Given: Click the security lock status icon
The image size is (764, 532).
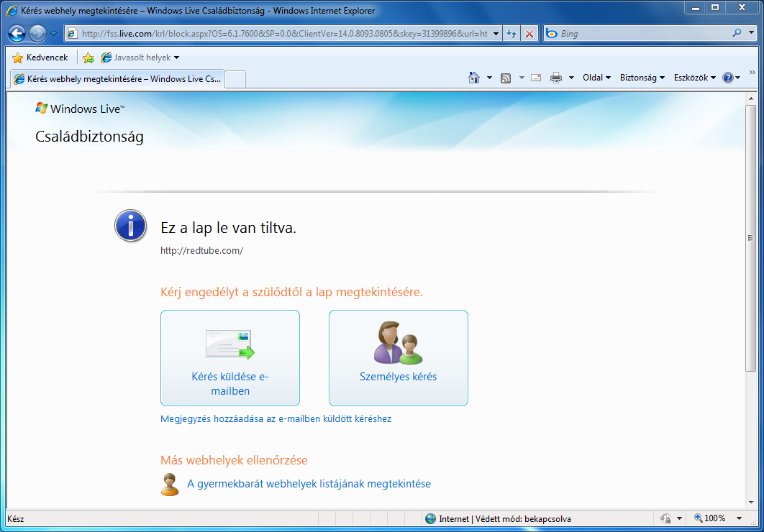Looking at the screenshot, I should [x=665, y=518].
